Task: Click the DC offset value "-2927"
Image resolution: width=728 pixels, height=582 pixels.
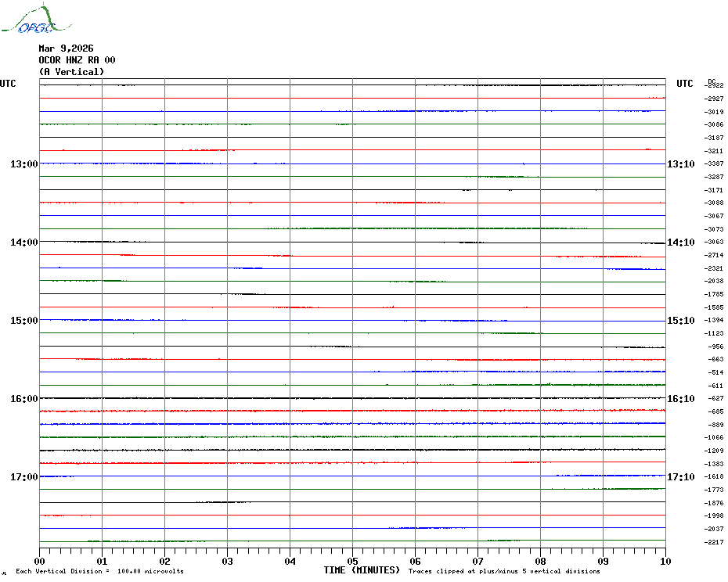Action: 714,99
